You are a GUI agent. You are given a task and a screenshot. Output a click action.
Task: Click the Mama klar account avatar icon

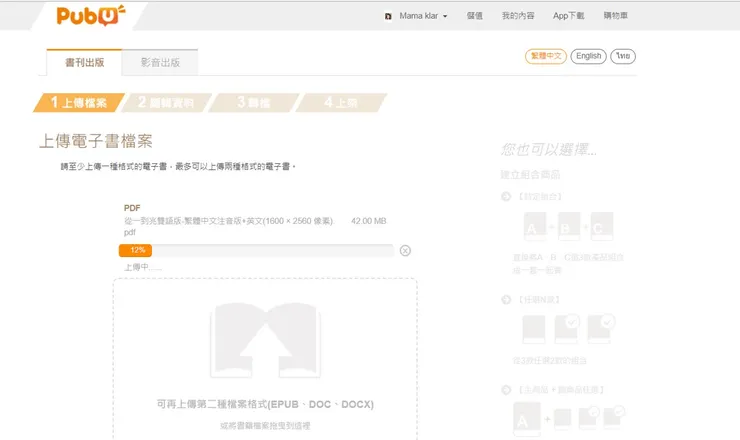coord(388,16)
